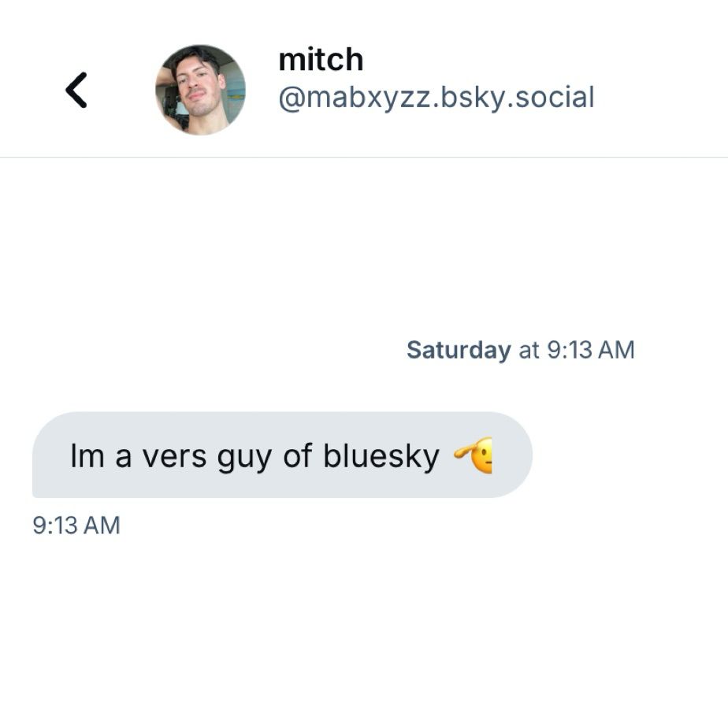Tap the 'at' word in the date separator
Screen dimensions: 728x728
[x=529, y=351]
